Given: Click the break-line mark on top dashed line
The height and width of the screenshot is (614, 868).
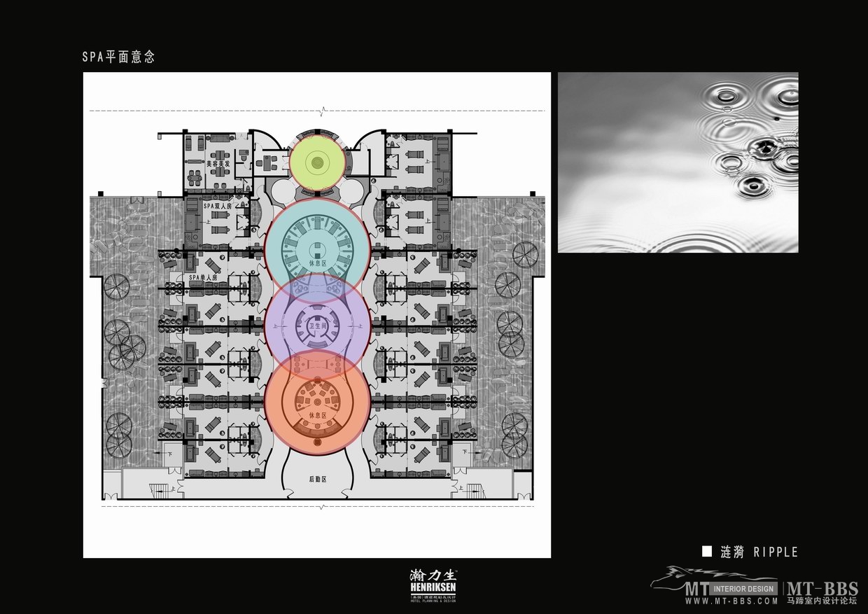Looking at the screenshot, I should 321,111.
